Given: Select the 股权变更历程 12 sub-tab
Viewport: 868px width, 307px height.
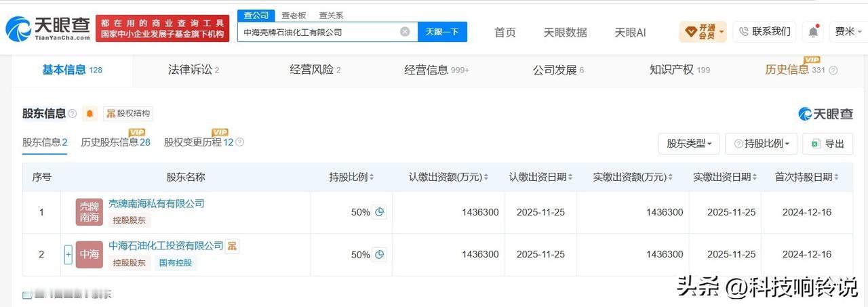Looking at the screenshot, I should [x=198, y=142].
